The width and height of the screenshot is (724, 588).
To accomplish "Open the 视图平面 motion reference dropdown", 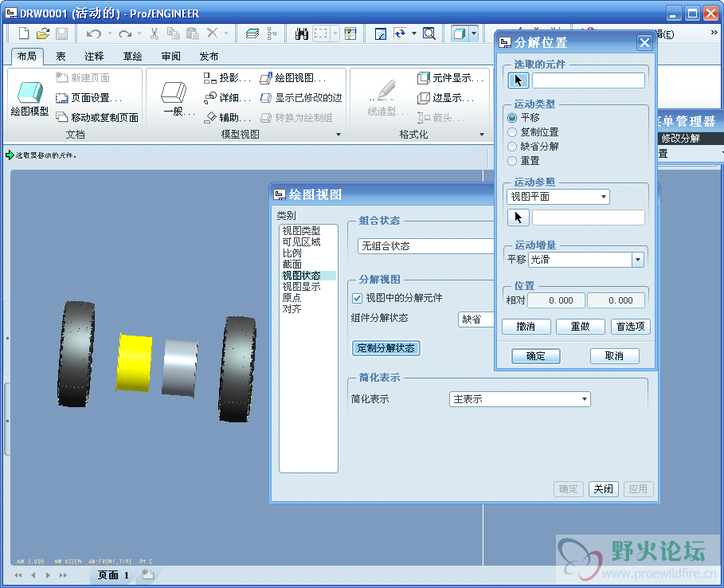I will 558,197.
